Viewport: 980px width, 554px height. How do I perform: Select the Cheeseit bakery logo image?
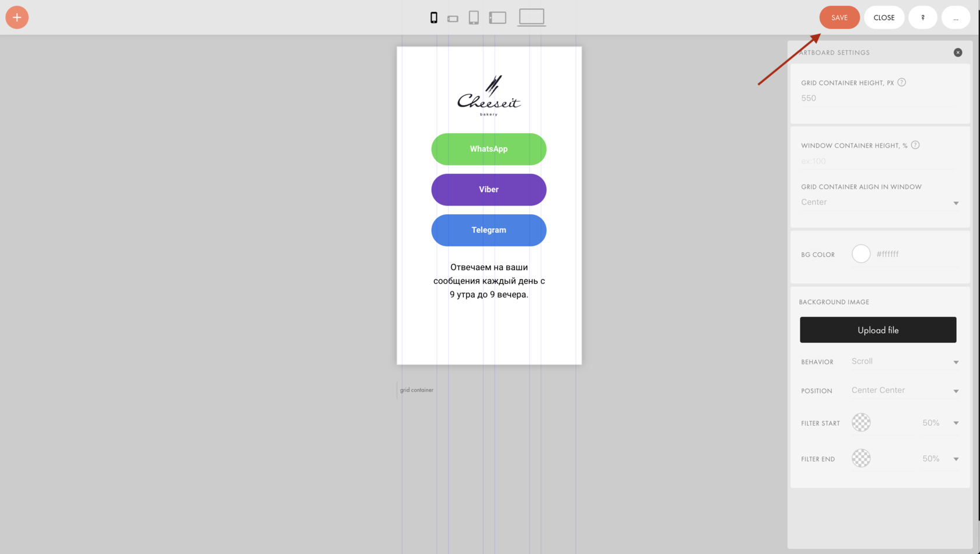[x=489, y=95]
